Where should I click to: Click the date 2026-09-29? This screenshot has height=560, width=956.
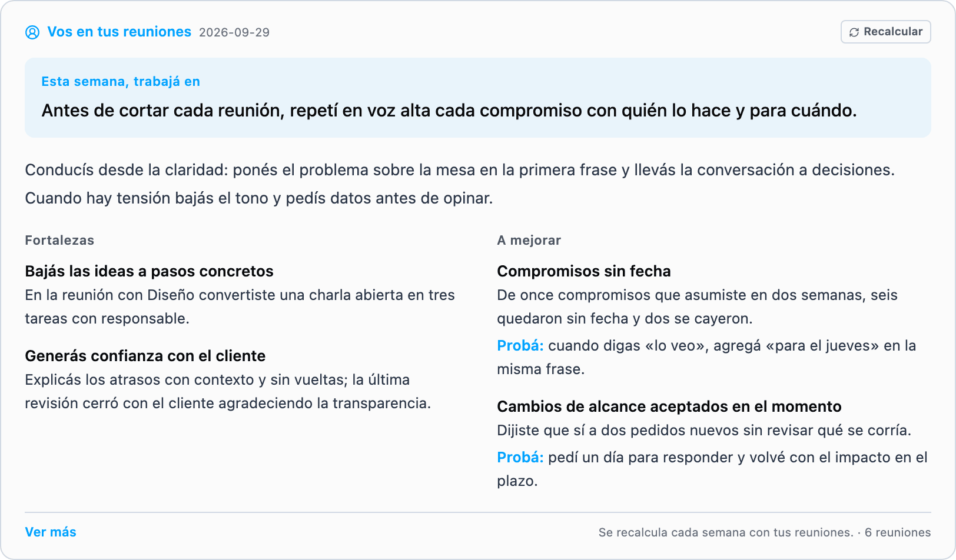[x=234, y=32]
